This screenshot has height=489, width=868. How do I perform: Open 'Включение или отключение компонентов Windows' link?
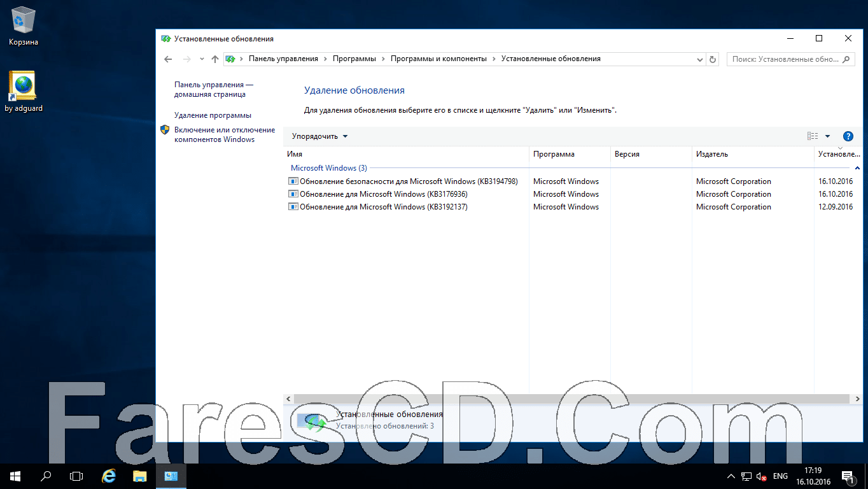pos(225,134)
